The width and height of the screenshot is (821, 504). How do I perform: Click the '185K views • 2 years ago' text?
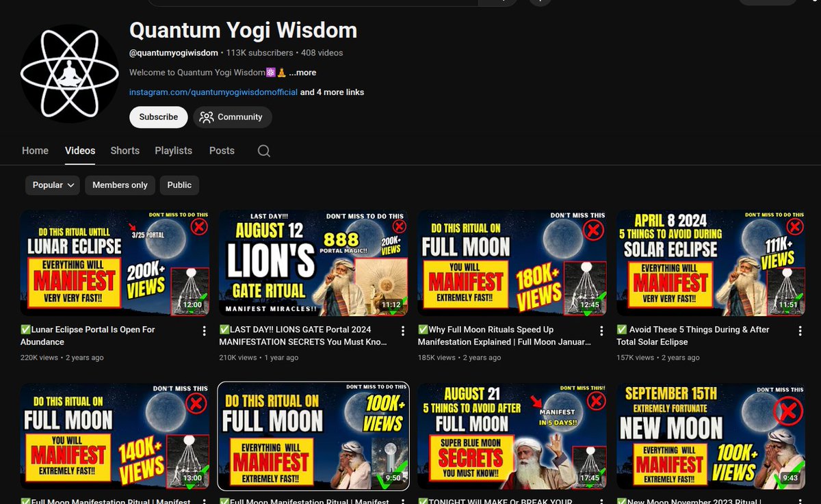459,358
